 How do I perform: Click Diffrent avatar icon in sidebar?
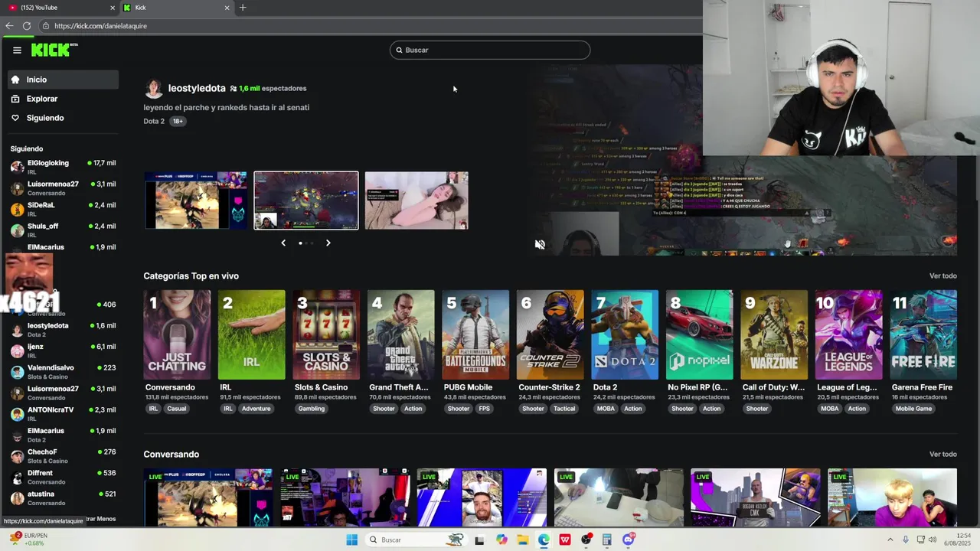pos(17,477)
